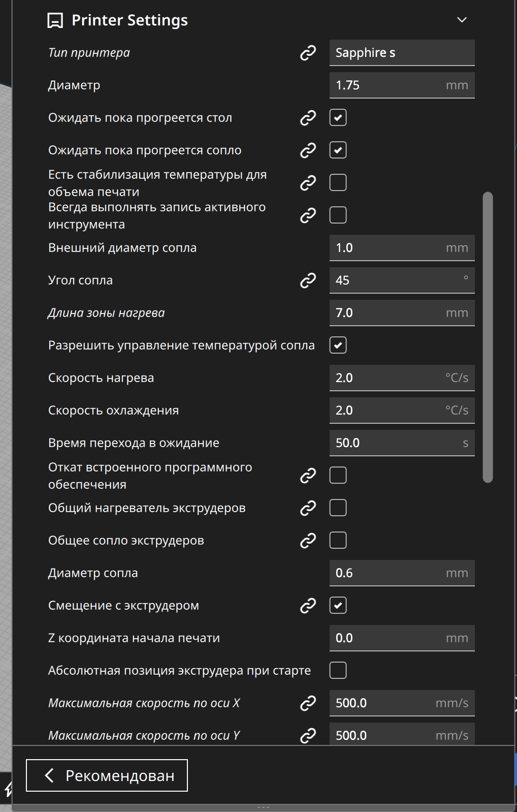This screenshot has width=517, height=812.
Task: Click link icon for Откат встроенного программного обеспечения
Action: (308, 476)
